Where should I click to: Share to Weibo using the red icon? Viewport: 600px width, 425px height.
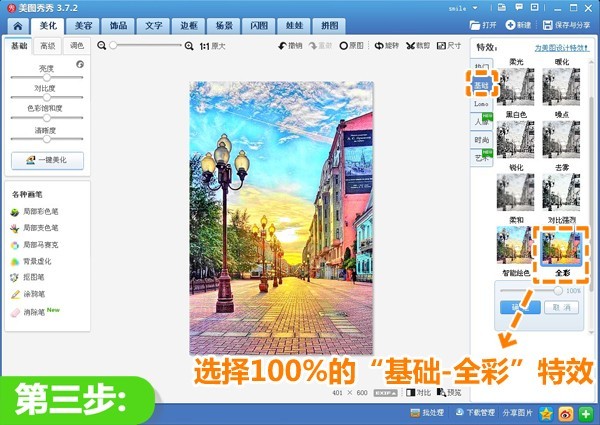566,413
